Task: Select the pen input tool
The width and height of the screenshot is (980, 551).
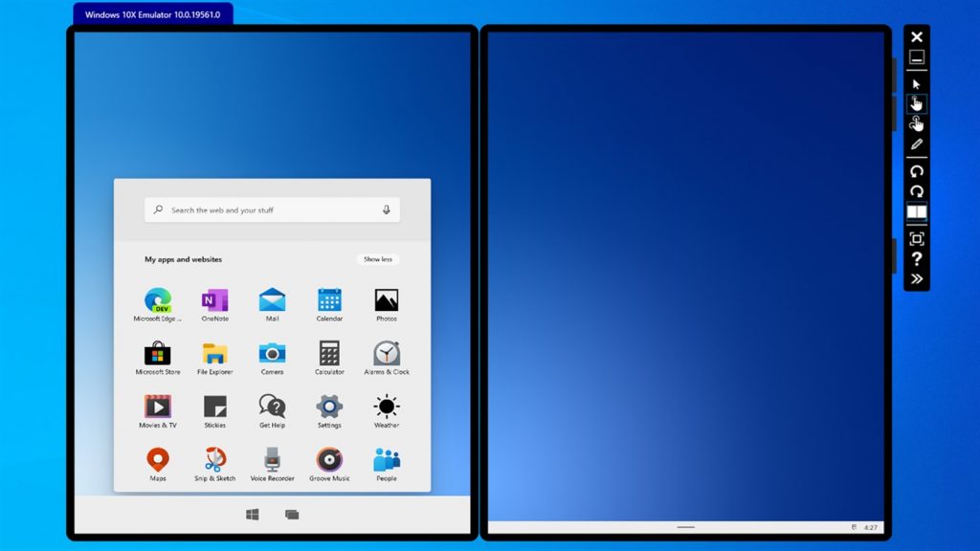Action: (916, 144)
